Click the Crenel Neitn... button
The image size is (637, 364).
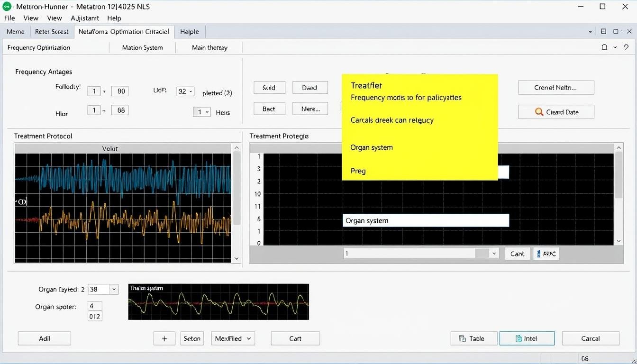555,88
